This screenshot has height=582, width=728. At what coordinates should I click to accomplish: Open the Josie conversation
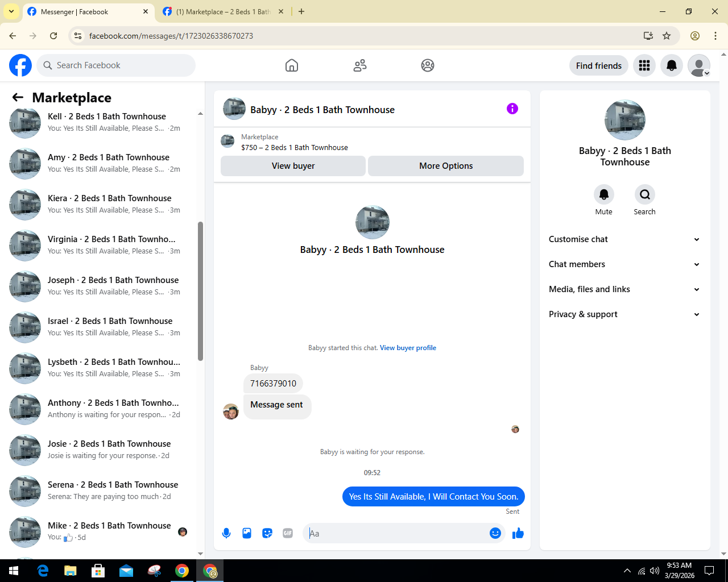coord(100,450)
